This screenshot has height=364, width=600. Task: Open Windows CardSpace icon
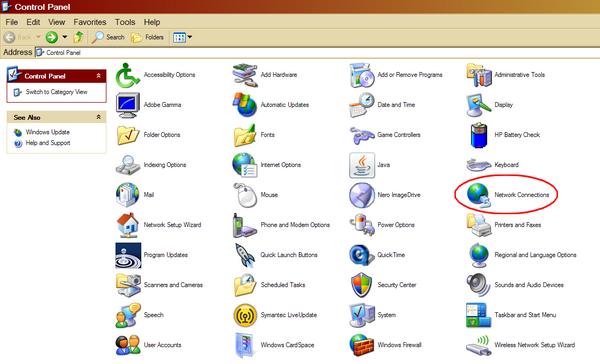(x=245, y=345)
